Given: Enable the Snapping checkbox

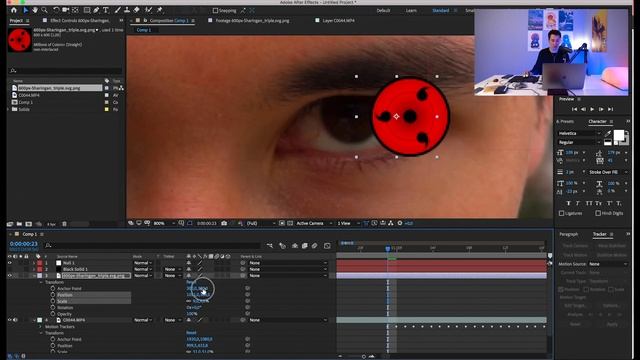Looking at the screenshot, I should click(216, 11).
